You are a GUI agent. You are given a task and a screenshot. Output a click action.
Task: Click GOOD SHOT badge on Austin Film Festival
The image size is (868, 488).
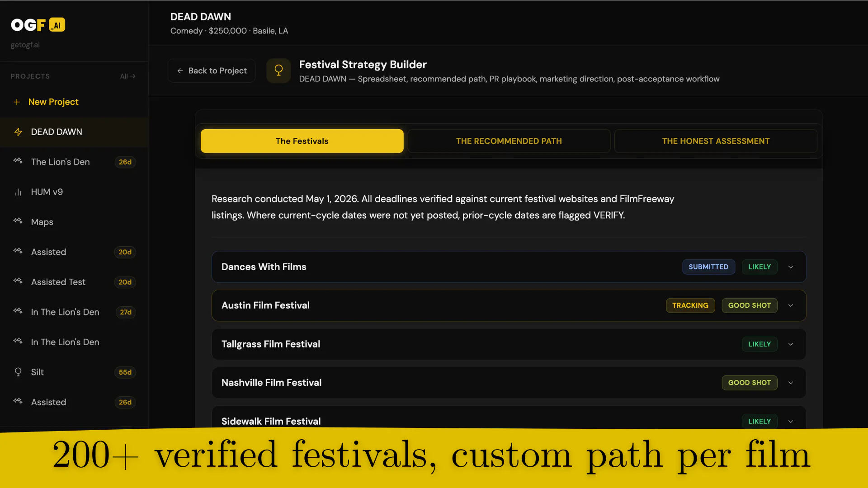tap(750, 305)
